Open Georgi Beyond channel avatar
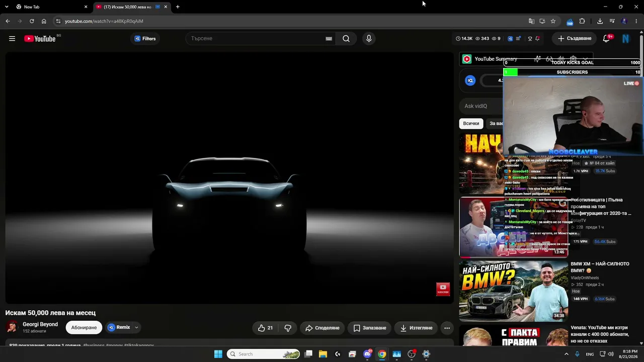 (12, 327)
